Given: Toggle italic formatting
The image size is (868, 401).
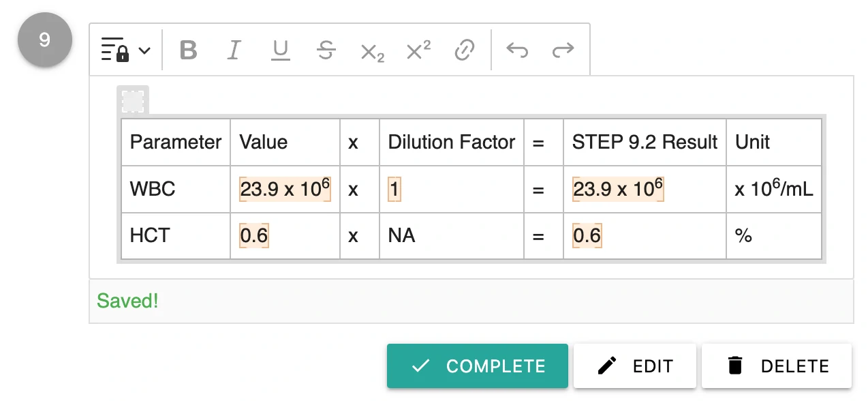Looking at the screenshot, I should [x=234, y=50].
